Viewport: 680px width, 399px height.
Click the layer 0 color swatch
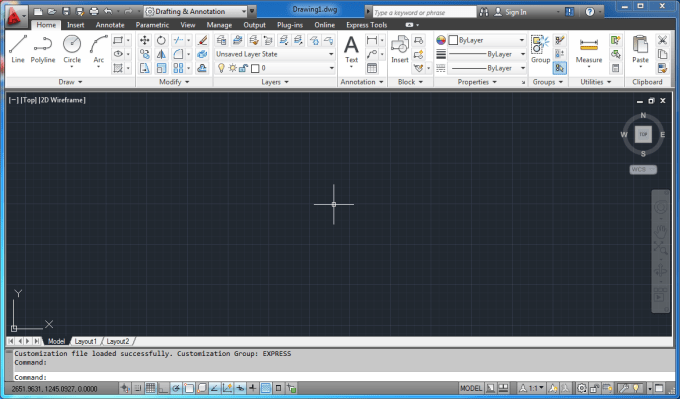(x=255, y=68)
